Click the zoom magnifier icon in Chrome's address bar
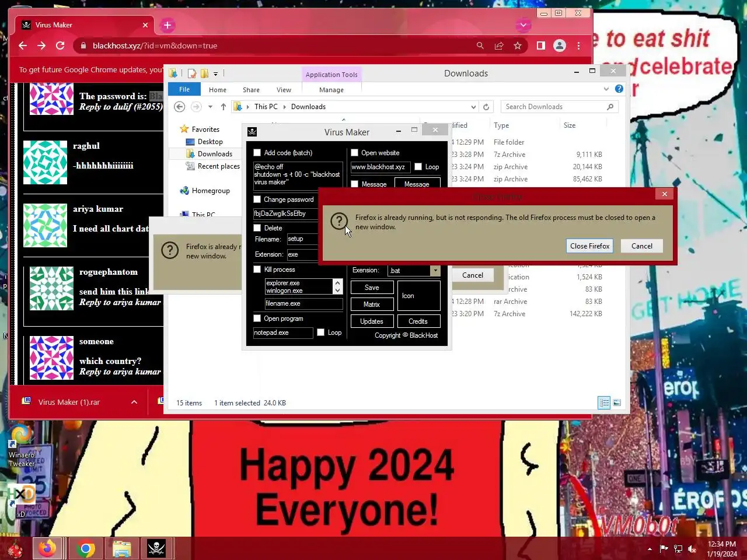The width and height of the screenshot is (747, 560). click(480, 45)
